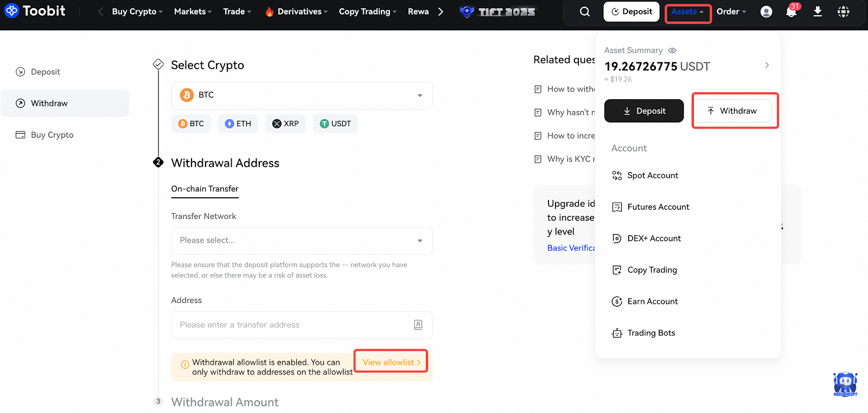Expand Buy Crypto top menu

tap(137, 11)
